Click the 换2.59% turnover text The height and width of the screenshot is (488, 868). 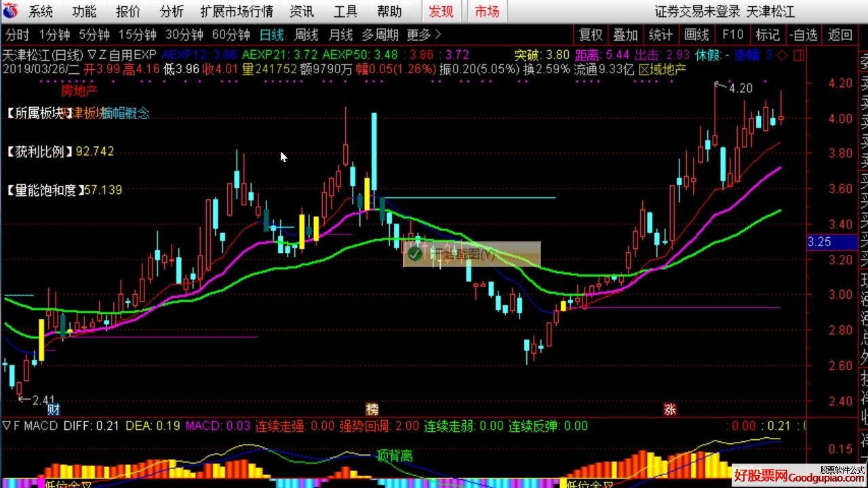547,68
